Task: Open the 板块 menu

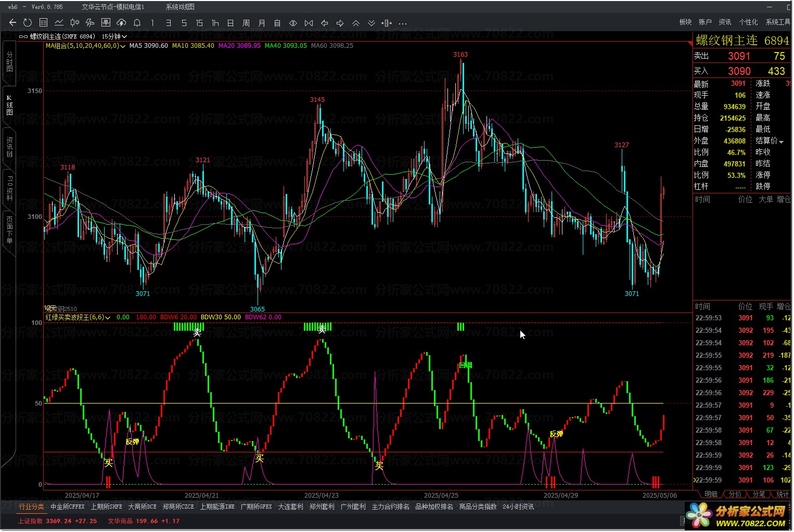Action: pos(685,22)
